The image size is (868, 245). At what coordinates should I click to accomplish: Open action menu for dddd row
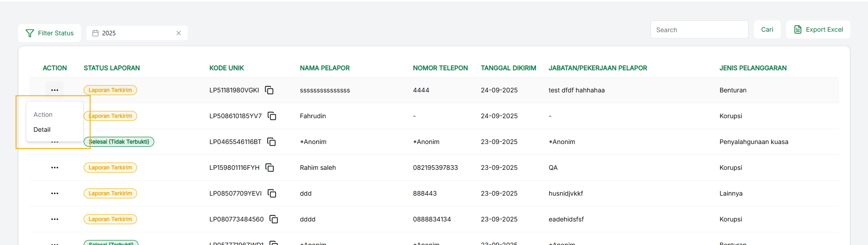[55, 219]
